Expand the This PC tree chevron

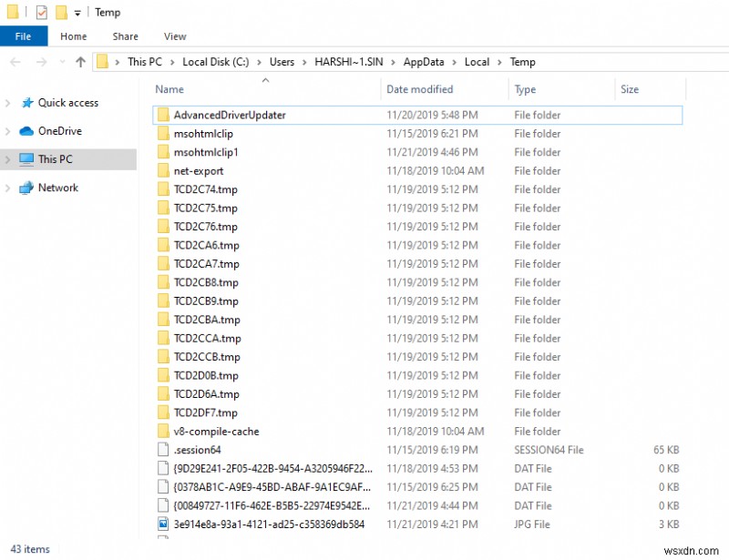(x=9, y=159)
